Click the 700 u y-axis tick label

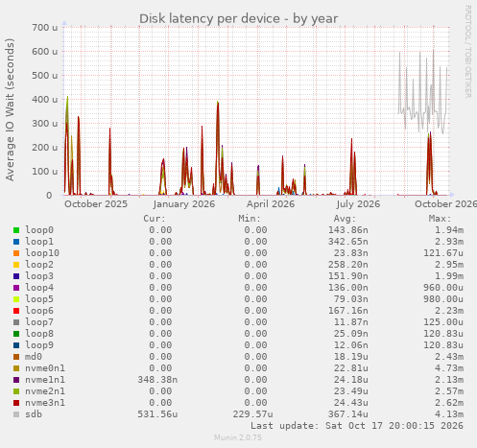coord(45,28)
